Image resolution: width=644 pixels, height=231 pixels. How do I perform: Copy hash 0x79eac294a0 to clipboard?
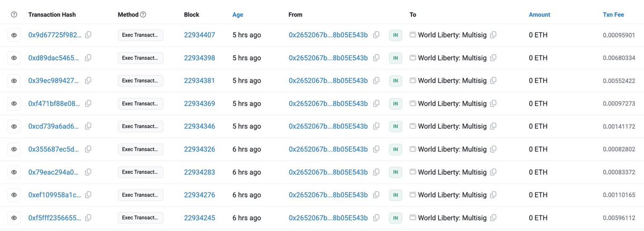pos(88,172)
